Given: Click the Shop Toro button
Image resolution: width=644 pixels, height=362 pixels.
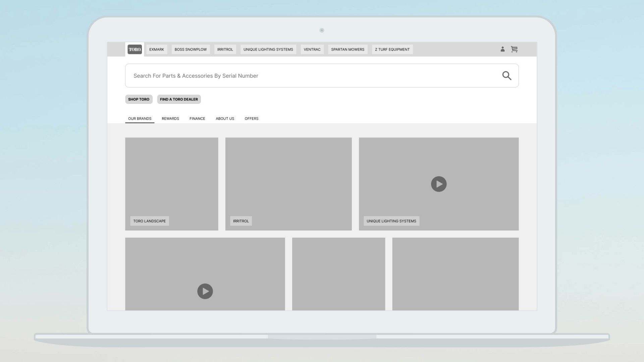Looking at the screenshot, I should (139, 99).
